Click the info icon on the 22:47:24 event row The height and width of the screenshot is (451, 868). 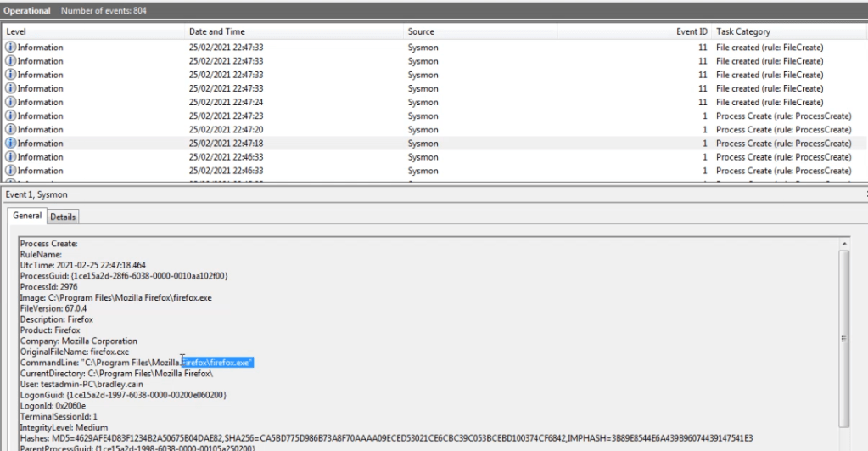coord(11,103)
